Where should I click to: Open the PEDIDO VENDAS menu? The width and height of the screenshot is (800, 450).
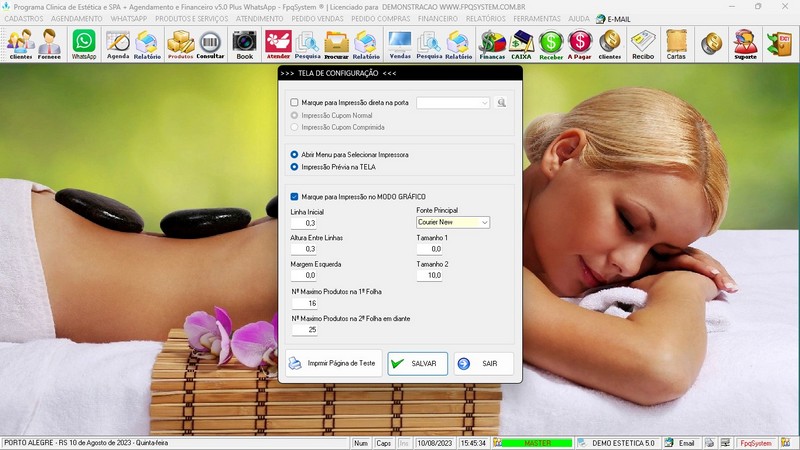coord(317,19)
